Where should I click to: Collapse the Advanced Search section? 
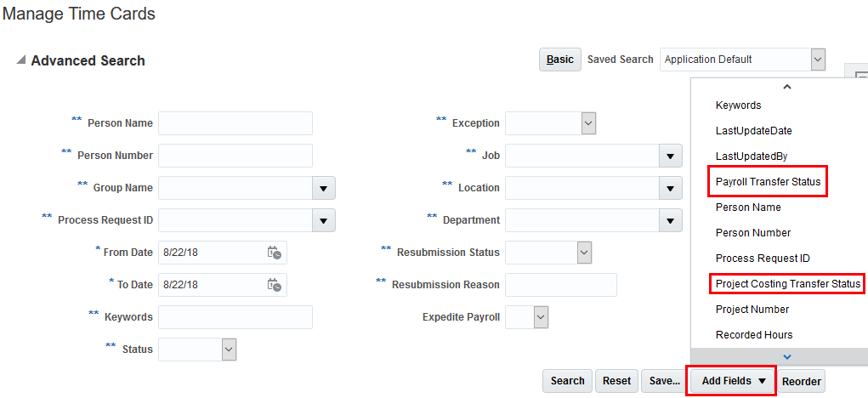(x=20, y=60)
